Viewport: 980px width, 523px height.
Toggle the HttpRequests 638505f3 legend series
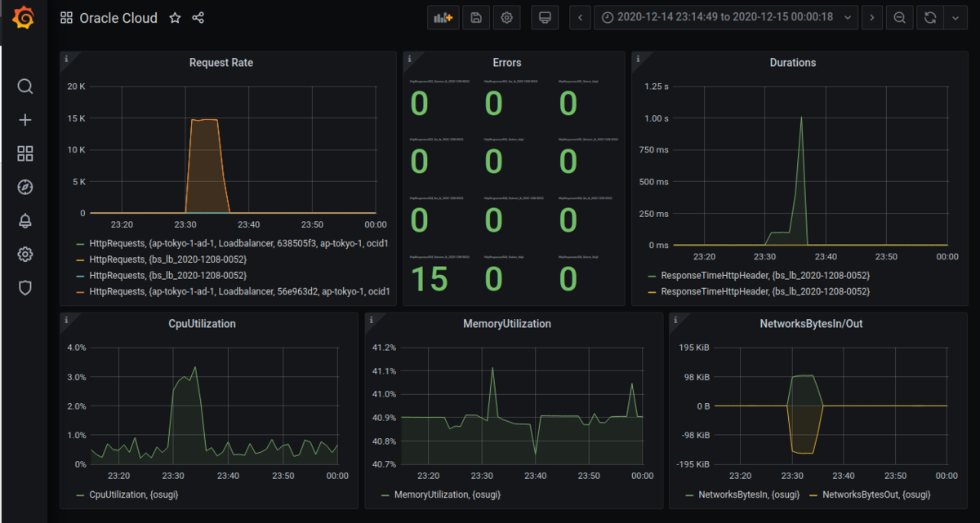pyautogui.click(x=238, y=244)
